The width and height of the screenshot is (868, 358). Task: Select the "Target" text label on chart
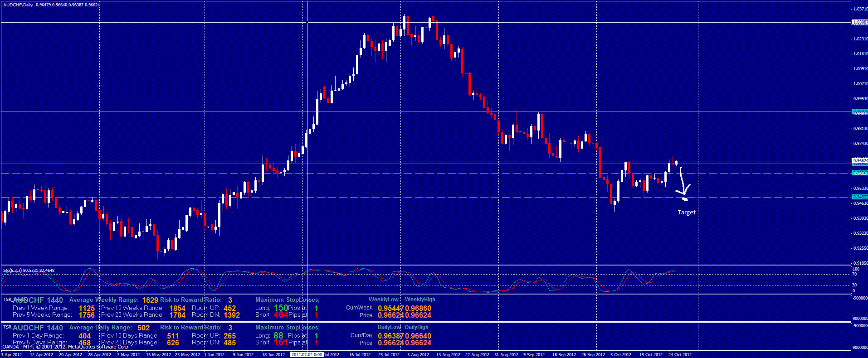click(x=686, y=213)
